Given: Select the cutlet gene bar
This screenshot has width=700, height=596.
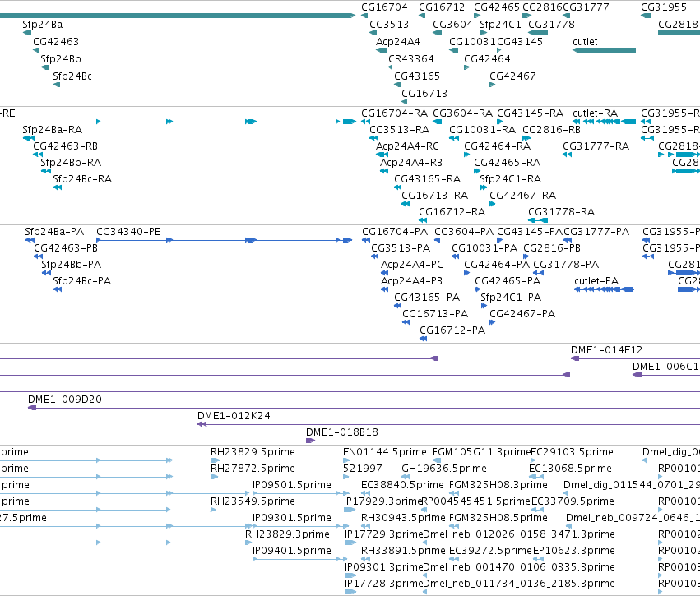Looking at the screenshot, I should 604,50.
